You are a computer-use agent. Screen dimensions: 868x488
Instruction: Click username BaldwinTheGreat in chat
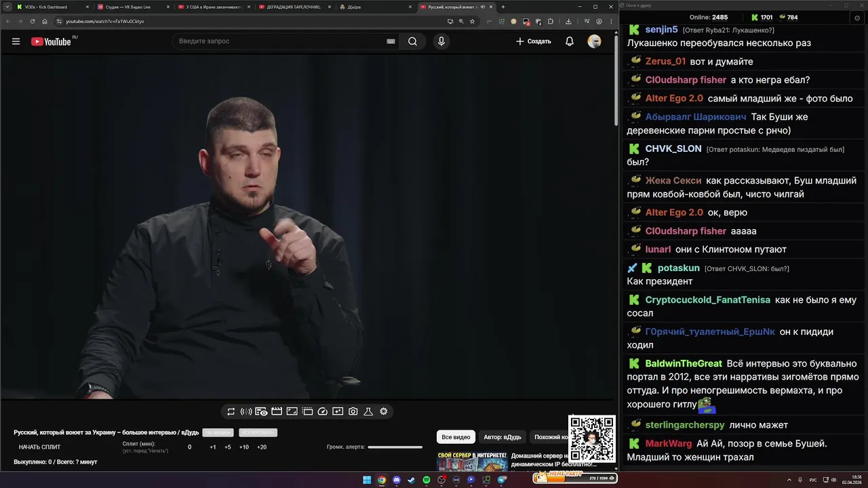[684, 364]
